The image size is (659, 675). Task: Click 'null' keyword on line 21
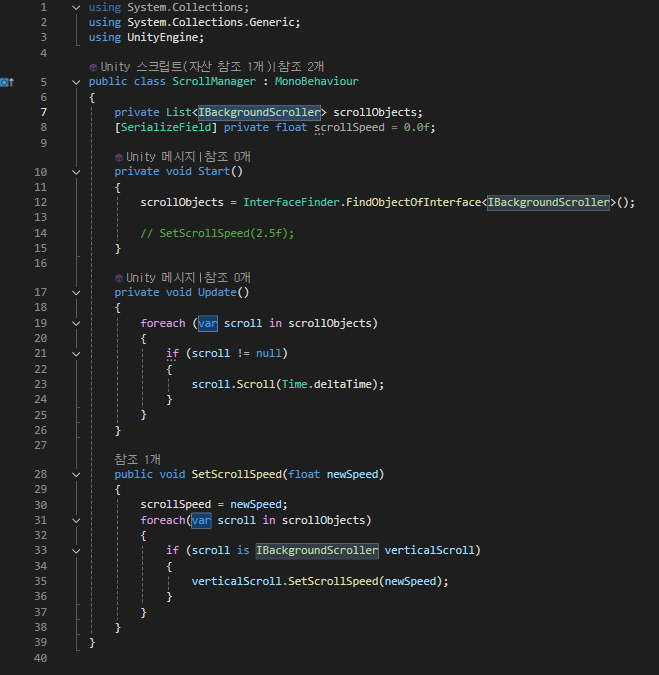269,353
